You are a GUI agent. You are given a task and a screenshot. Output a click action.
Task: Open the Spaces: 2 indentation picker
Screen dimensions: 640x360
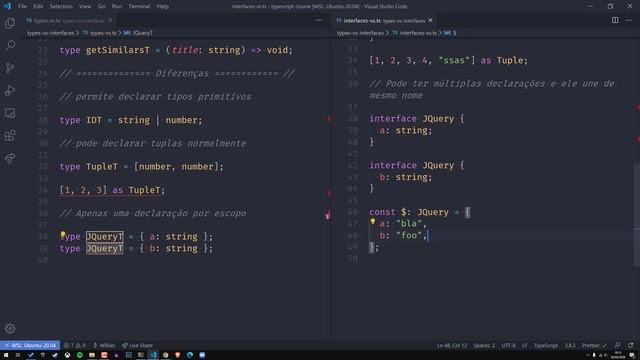[x=484, y=345]
